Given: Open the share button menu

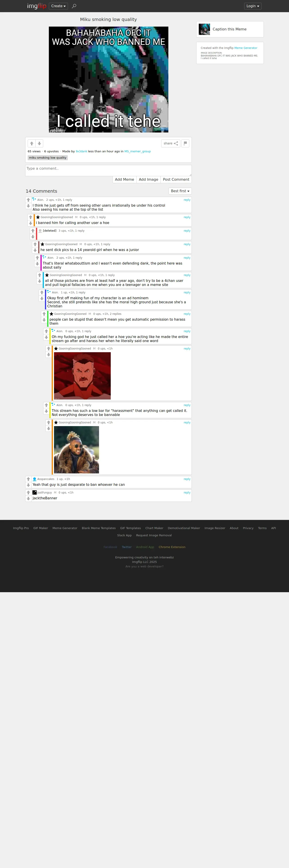Looking at the screenshot, I should [171, 144].
